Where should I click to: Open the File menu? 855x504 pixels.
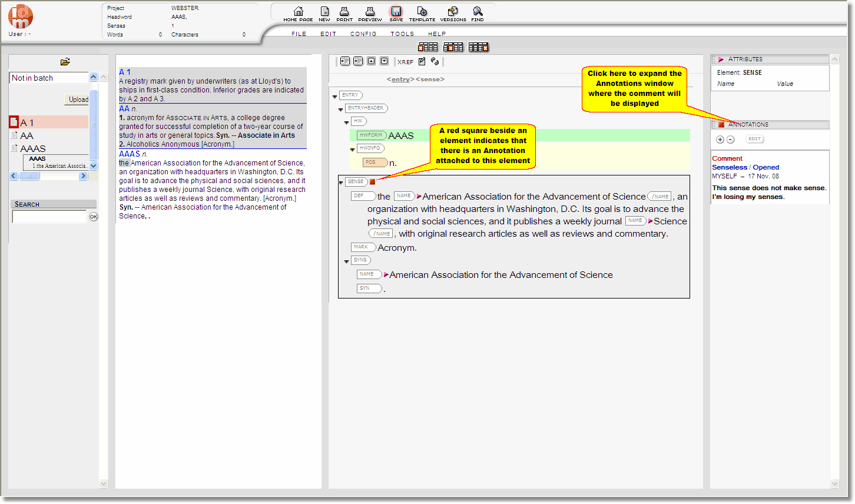tap(299, 34)
